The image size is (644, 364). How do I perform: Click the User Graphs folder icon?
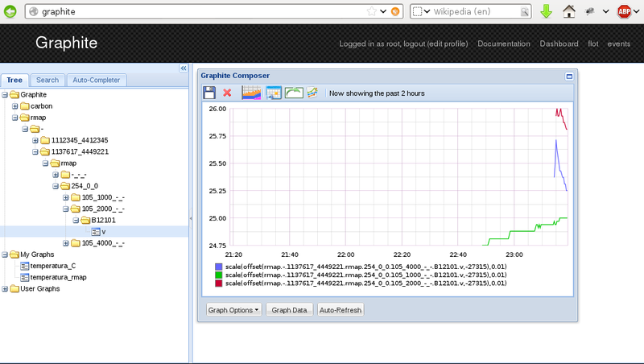point(14,289)
